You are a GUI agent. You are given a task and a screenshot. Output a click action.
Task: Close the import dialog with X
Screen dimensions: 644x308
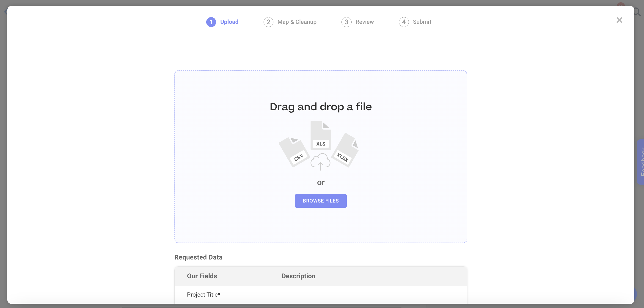(619, 20)
